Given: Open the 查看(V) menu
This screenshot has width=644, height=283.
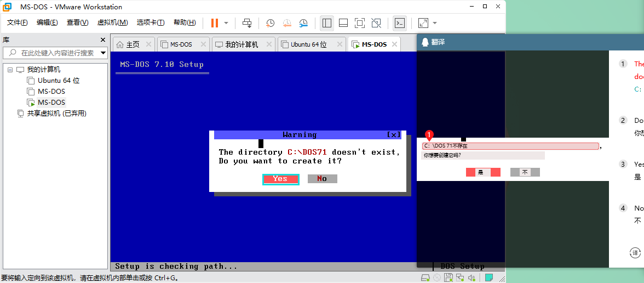Looking at the screenshot, I should click(x=78, y=22).
